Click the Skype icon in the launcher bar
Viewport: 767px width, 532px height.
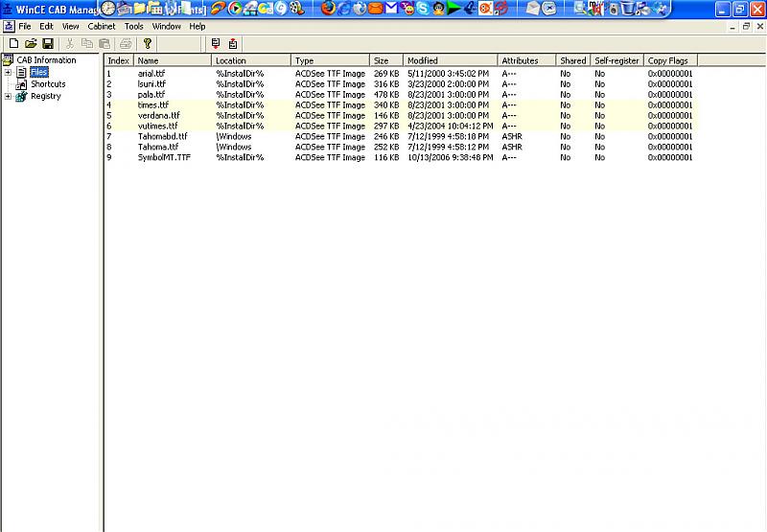point(422,9)
